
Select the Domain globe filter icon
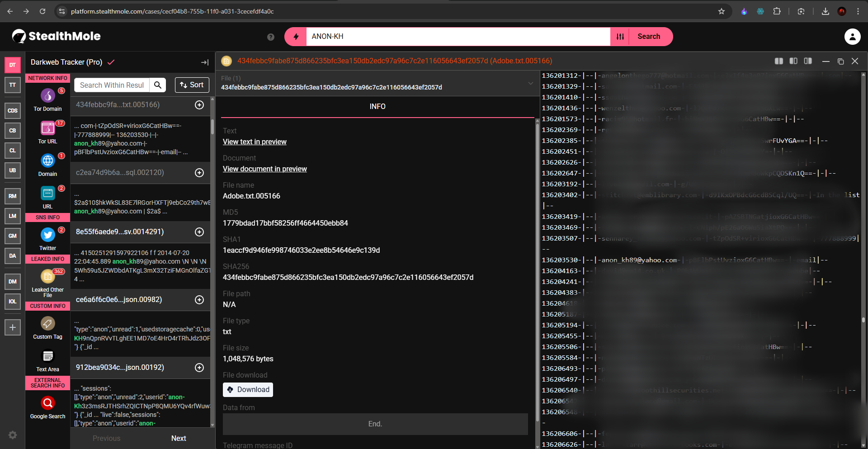coord(48,161)
